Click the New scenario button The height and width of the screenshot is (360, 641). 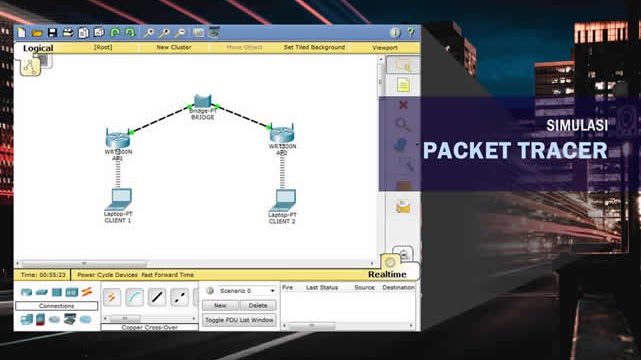(x=220, y=306)
